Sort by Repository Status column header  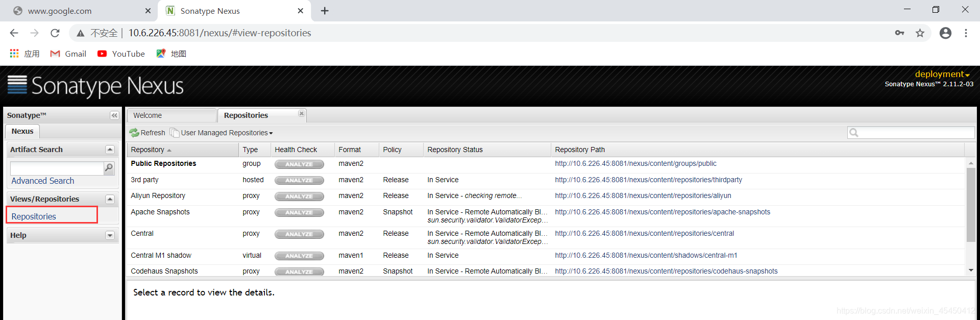point(487,150)
